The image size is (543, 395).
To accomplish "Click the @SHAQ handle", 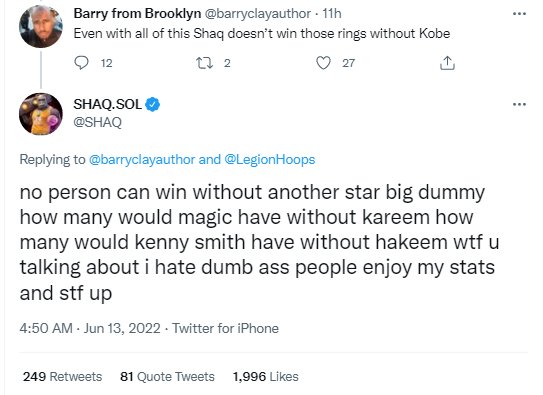I will (x=97, y=122).
